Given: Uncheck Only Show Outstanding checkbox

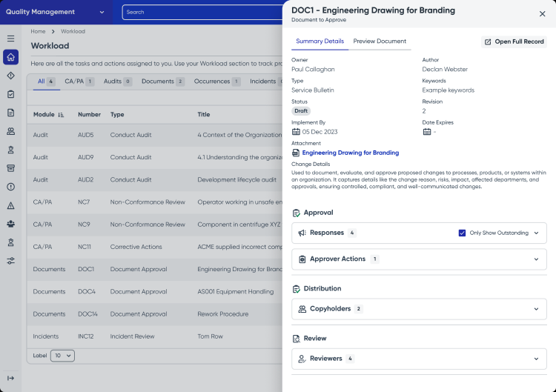Looking at the screenshot, I should 462,233.
